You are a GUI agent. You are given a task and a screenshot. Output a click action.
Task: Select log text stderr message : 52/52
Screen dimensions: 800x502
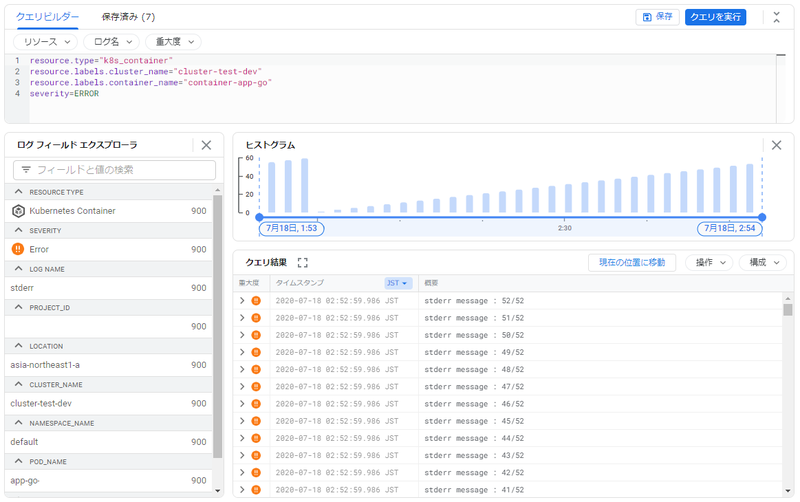click(474, 301)
